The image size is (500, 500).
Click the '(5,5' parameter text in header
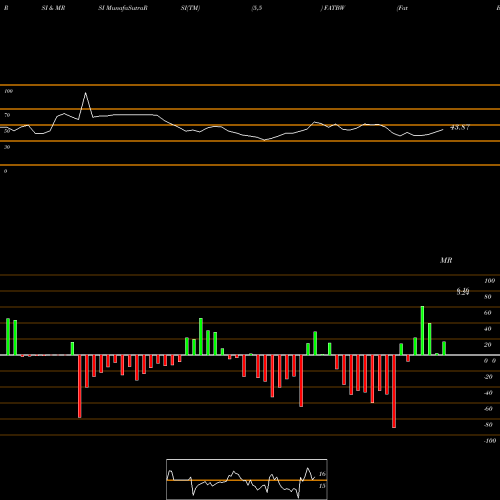pos(257,8)
